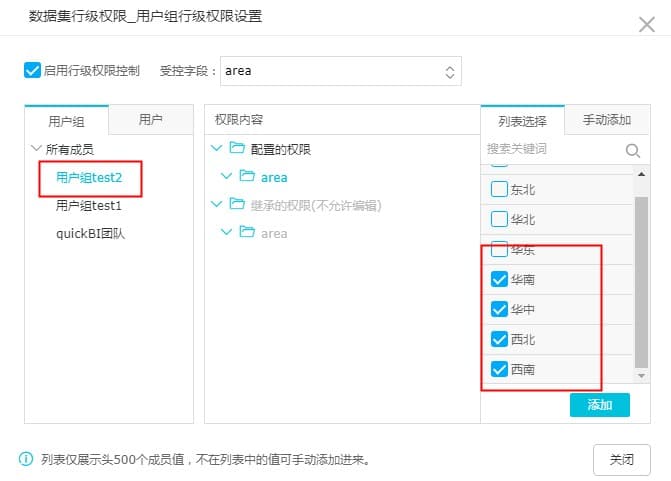Uncheck the 西南 checkbox
The height and width of the screenshot is (481, 671).
[499, 369]
